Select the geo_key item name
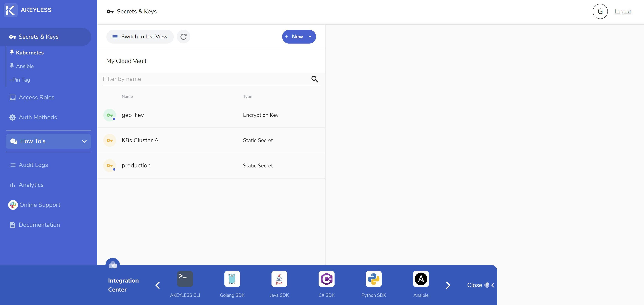 [x=133, y=115]
